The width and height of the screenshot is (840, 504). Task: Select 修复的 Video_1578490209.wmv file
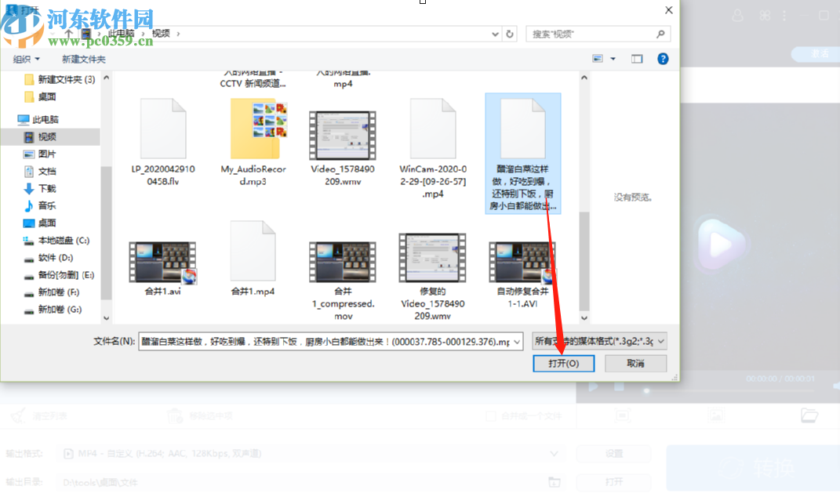click(433, 276)
